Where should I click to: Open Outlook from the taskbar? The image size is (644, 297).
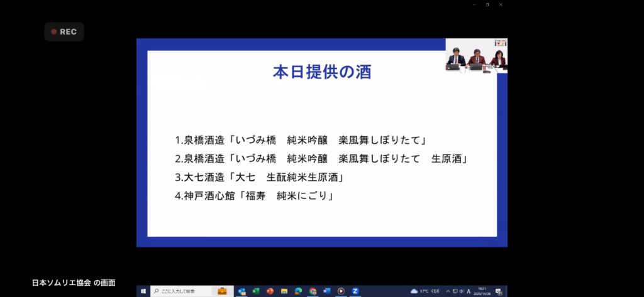pos(242,291)
